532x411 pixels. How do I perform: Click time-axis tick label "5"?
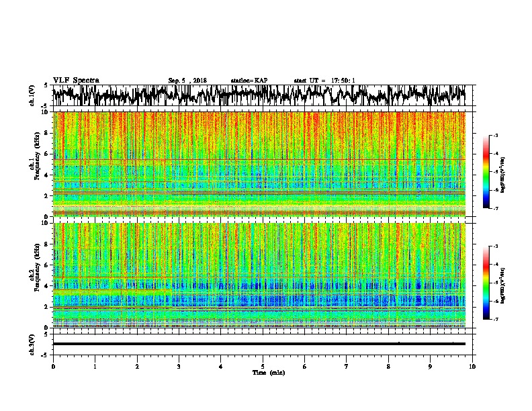coord(263,367)
